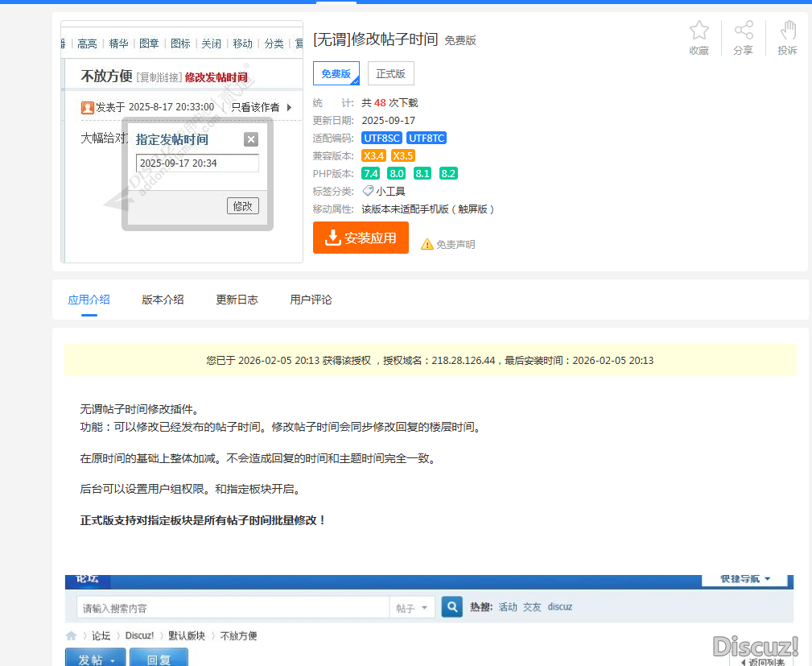The width and height of the screenshot is (812, 666).
Task: Click the X icon on the 指定发帖时间 dialog
Action: pos(251,139)
